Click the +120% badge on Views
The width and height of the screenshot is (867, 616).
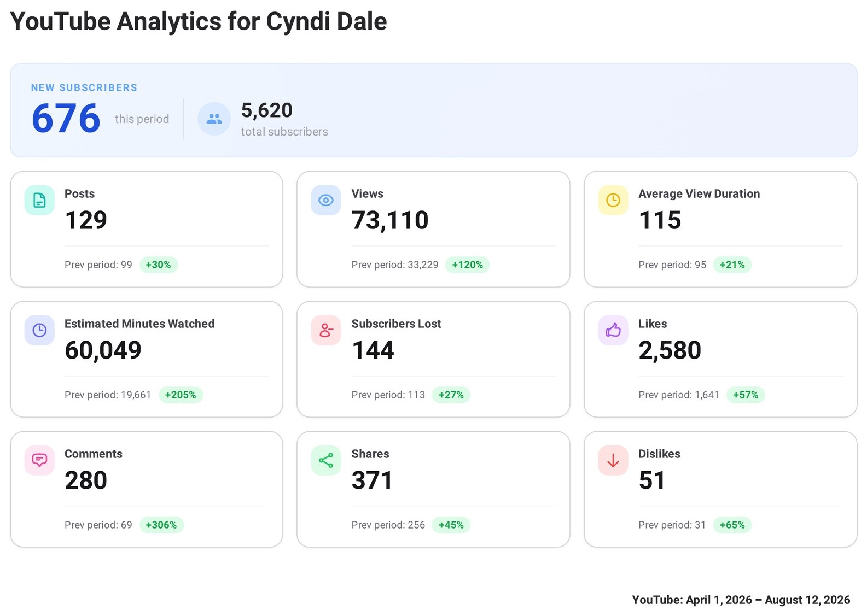coord(468,265)
